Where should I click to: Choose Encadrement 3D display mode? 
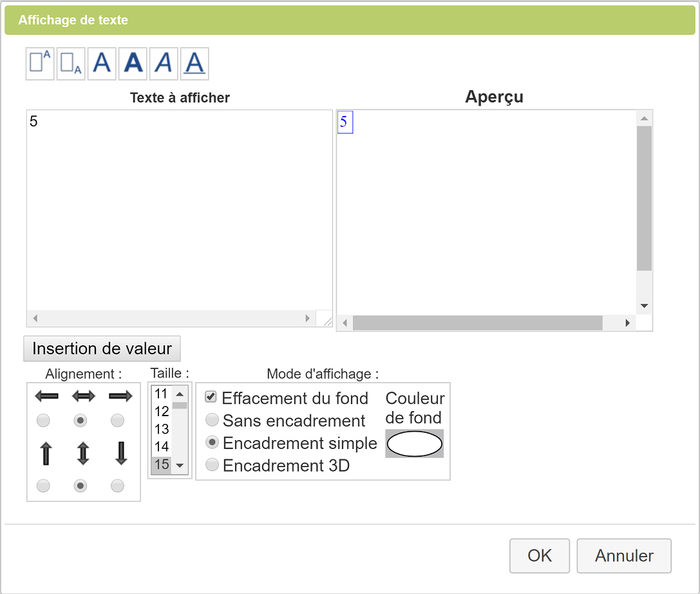coord(211,465)
